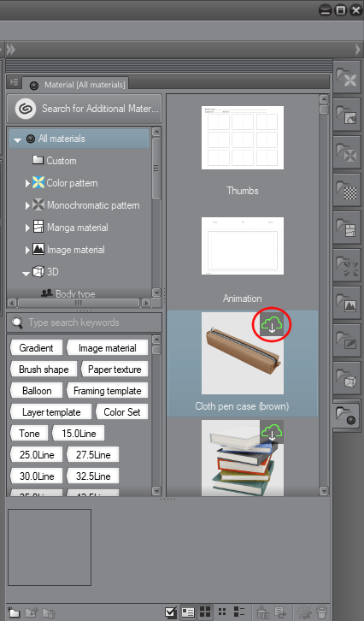Collapse the All materials tree node
This screenshot has width=364, height=621.
tap(17, 139)
